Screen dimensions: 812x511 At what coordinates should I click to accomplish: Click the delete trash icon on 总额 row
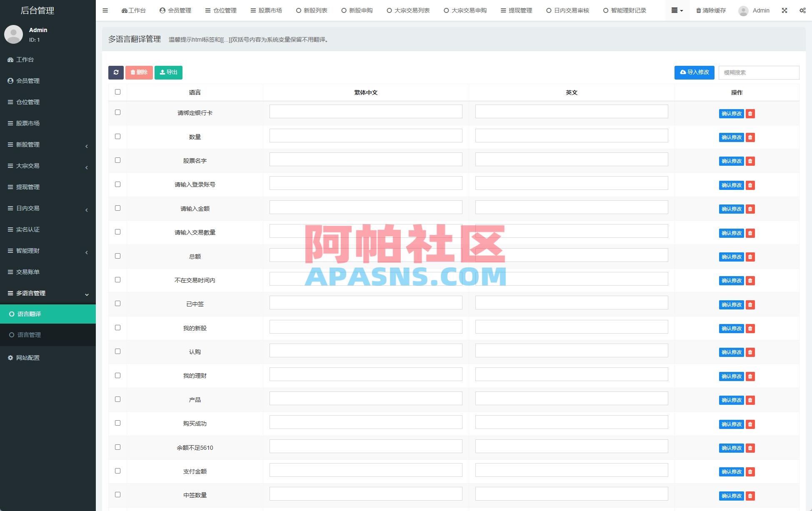(750, 257)
